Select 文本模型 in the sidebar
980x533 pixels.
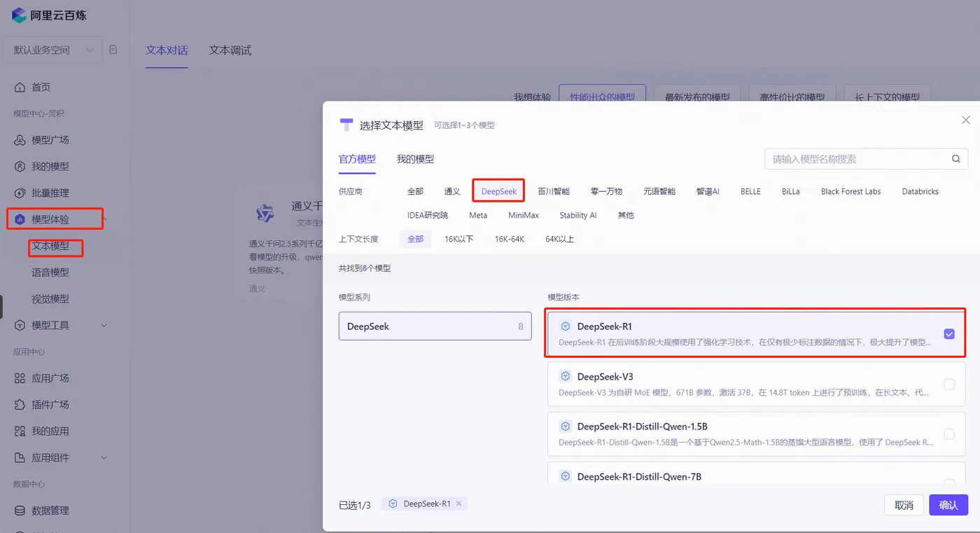pyautogui.click(x=50, y=247)
